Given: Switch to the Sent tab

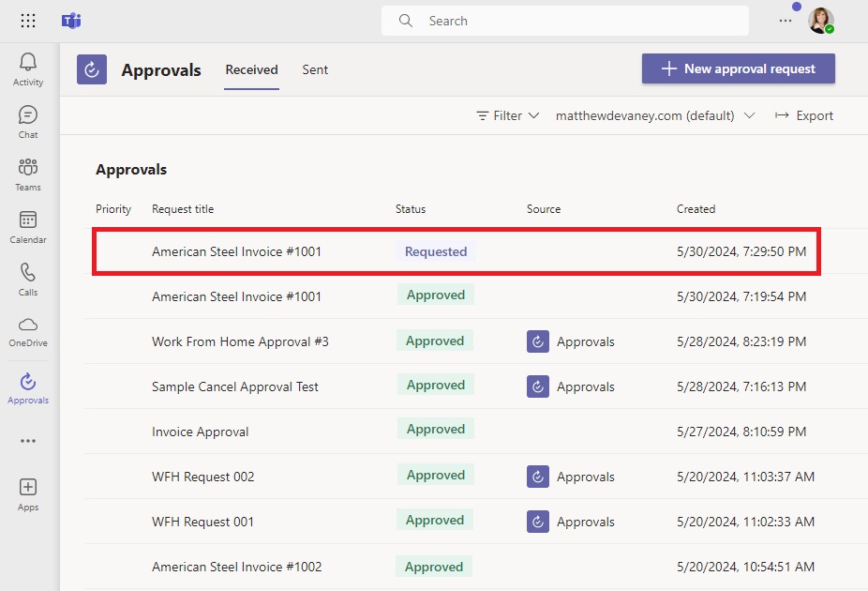Looking at the screenshot, I should (x=315, y=69).
